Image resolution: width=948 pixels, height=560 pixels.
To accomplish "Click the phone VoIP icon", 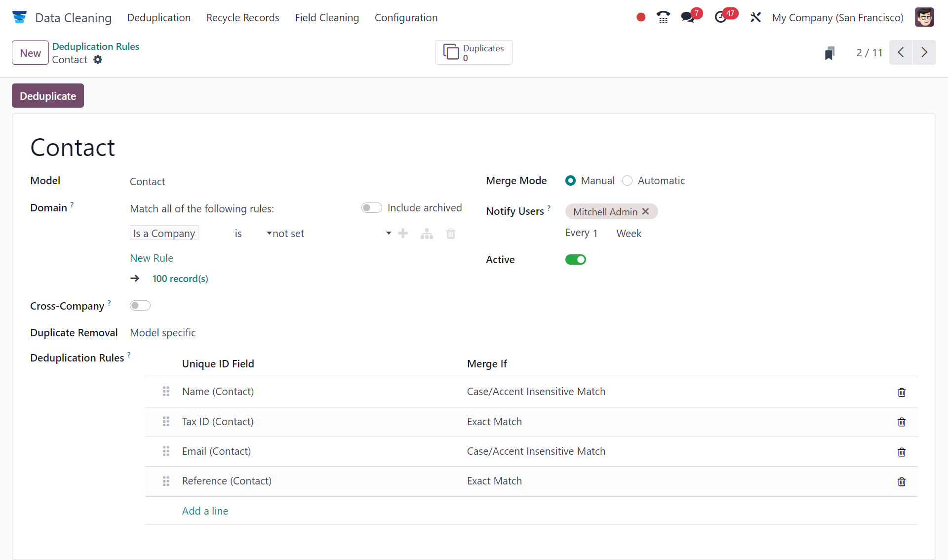I will [663, 17].
